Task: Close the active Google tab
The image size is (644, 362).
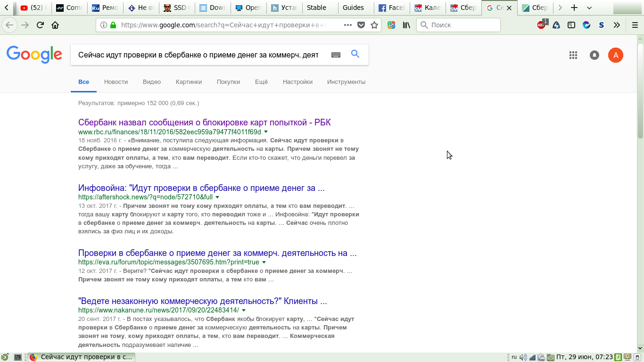Action: pyautogui.click(x=509, y=8)
